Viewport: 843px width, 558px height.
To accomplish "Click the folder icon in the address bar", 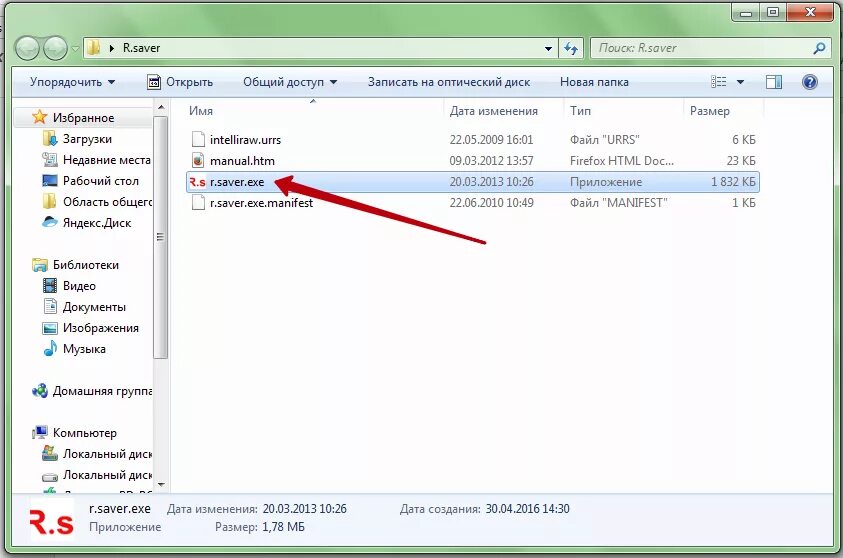I will [94, 47].
